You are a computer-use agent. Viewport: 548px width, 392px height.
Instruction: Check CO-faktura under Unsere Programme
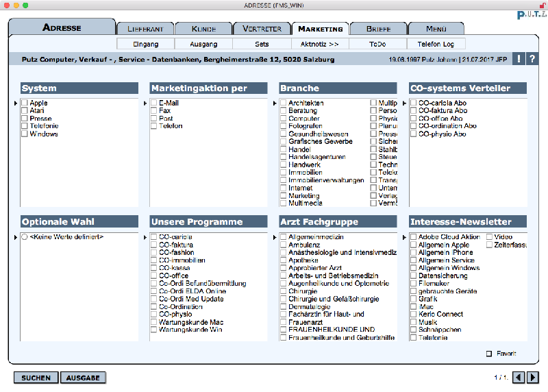click(x=153, y=245)
